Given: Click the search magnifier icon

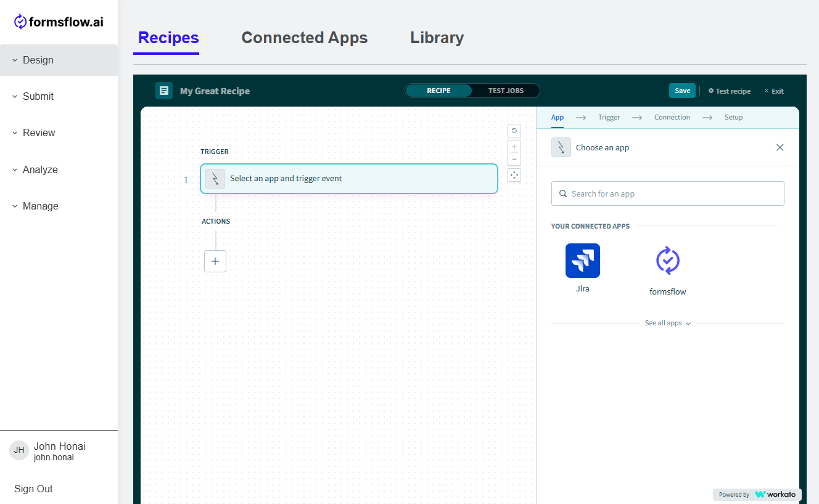Looking at the screenshot, I should [563, 193].
